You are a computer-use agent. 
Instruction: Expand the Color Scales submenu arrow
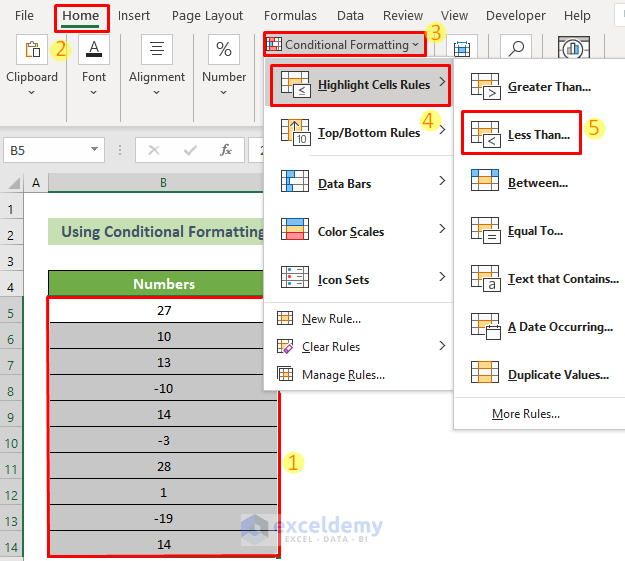[442, 228]
